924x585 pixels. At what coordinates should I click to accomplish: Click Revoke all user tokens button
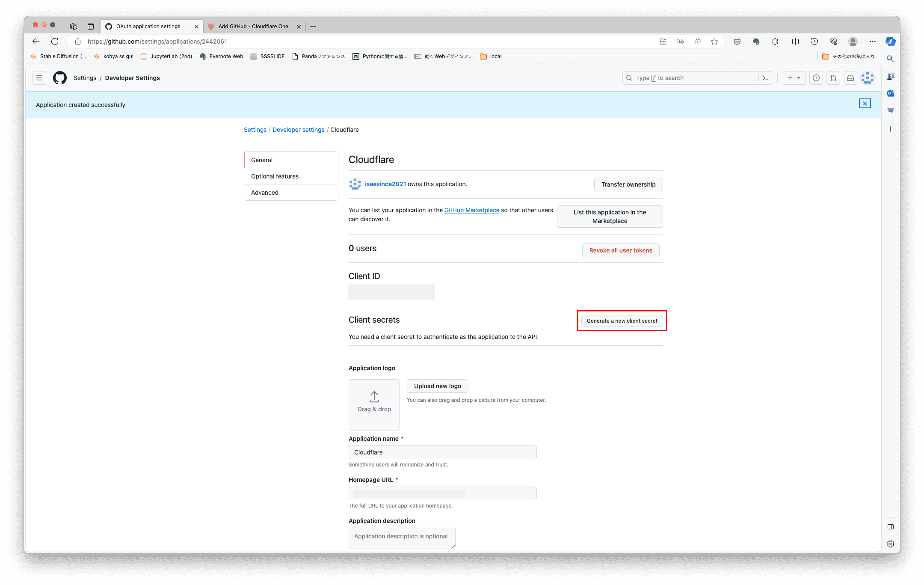point(620,250)
